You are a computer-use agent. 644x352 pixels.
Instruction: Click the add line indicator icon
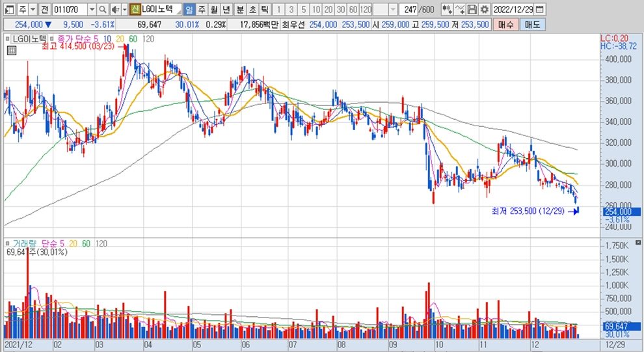pos(459,10)
